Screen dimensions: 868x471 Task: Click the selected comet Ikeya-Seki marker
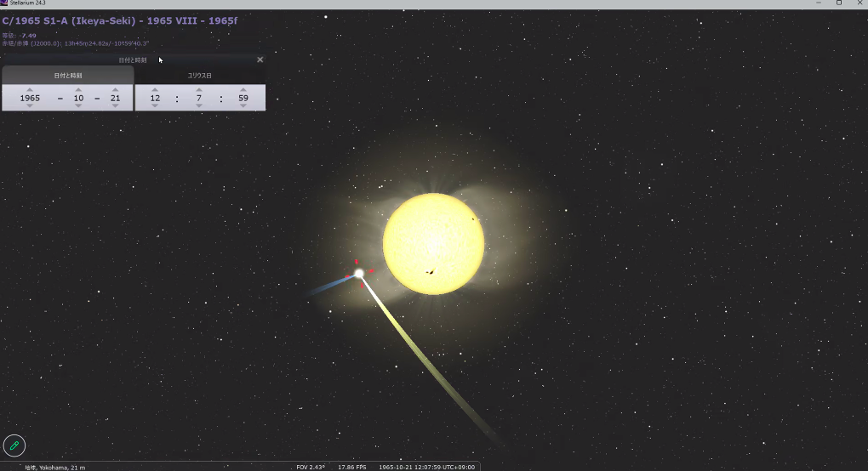pyautogui.click(x=359, y=273)
